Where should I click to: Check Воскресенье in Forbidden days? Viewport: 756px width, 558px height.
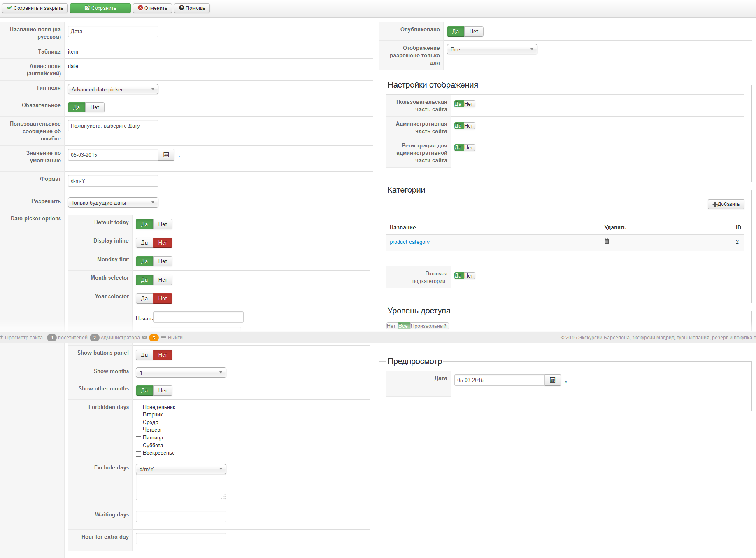click(x=139, y=454)
